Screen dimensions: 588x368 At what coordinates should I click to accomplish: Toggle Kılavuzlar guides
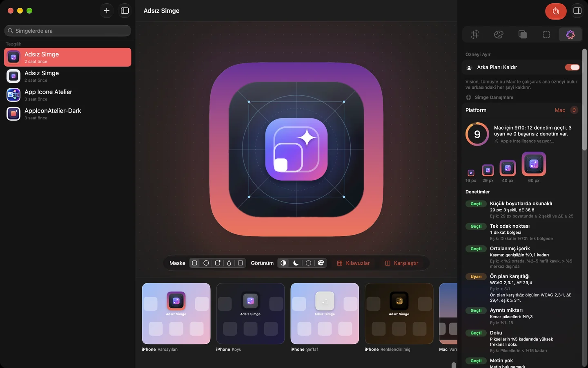(353, 263)
